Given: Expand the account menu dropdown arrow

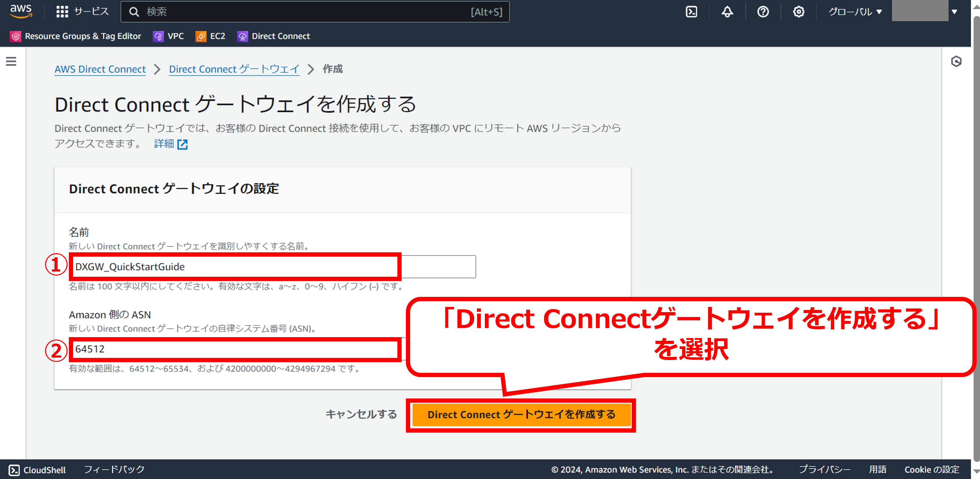Looking at the screenshot, I should (954, 12).
